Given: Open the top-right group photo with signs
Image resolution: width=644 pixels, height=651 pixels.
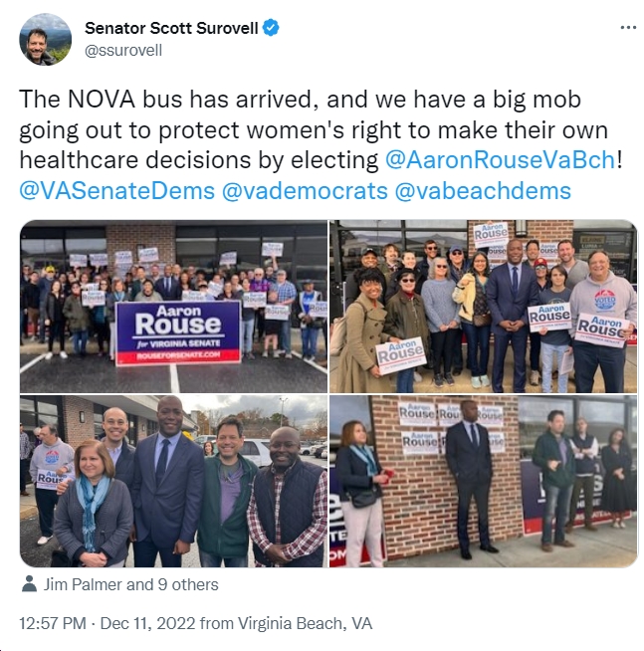Looking at the screenshot, I should (484, 307).
